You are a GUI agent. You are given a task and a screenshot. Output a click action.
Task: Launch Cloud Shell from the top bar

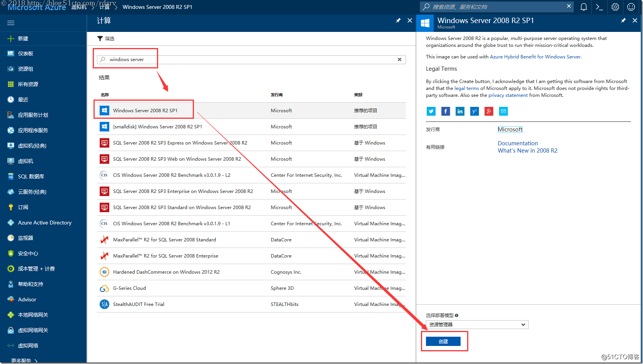tap(599, 7)
